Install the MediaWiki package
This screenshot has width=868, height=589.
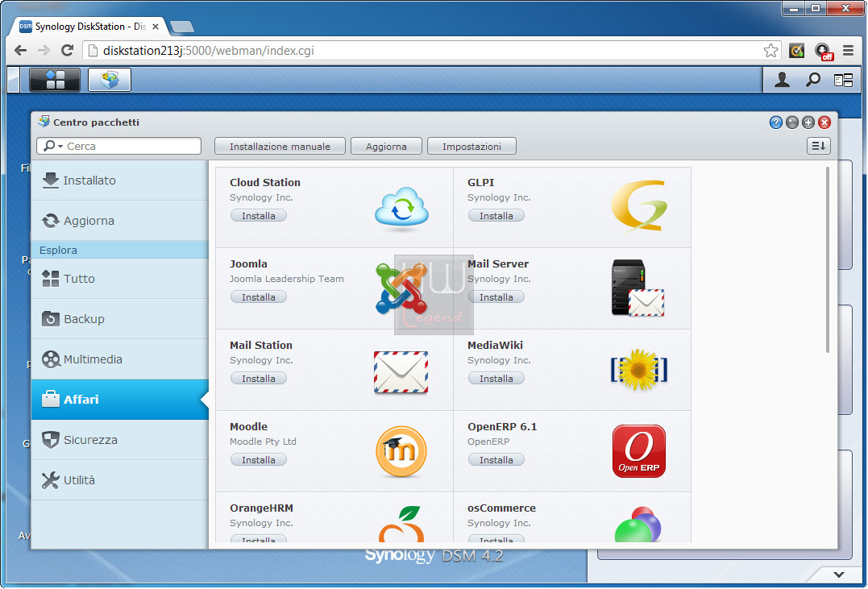[496, 379]
